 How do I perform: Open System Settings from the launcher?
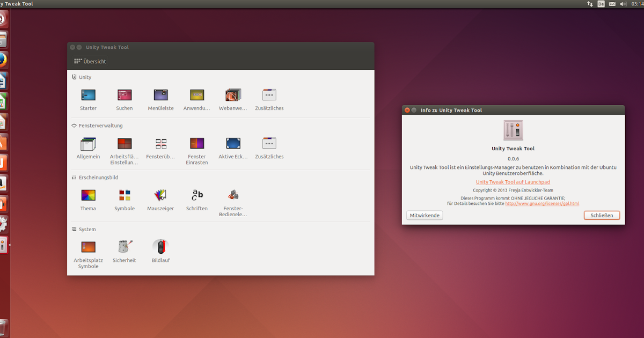coord(3,224)
